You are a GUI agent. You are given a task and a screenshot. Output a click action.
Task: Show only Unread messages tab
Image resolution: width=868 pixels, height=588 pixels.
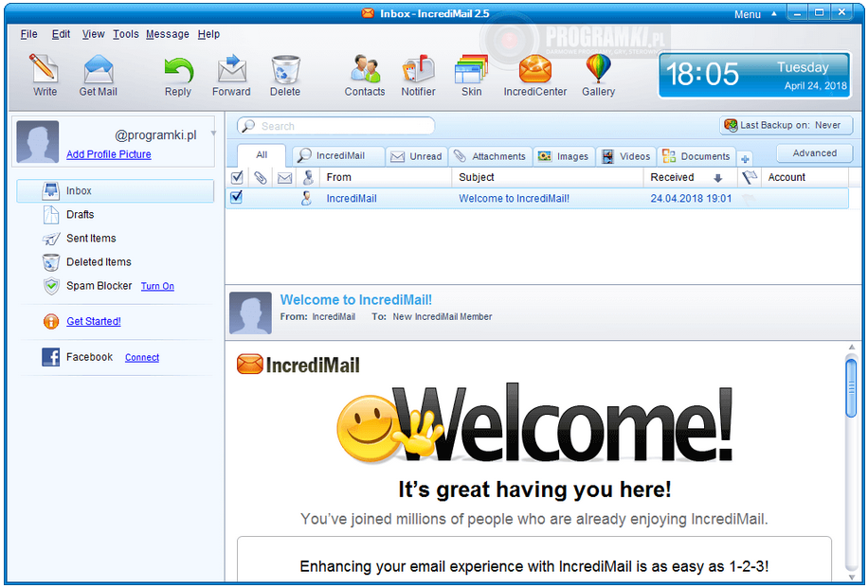pyautogui.click(x=416, y=156)
